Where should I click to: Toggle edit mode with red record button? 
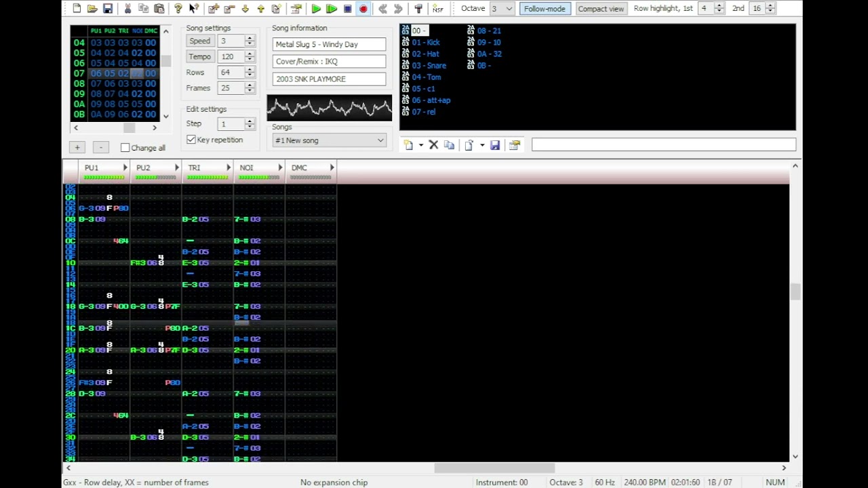tap(363, 9)
